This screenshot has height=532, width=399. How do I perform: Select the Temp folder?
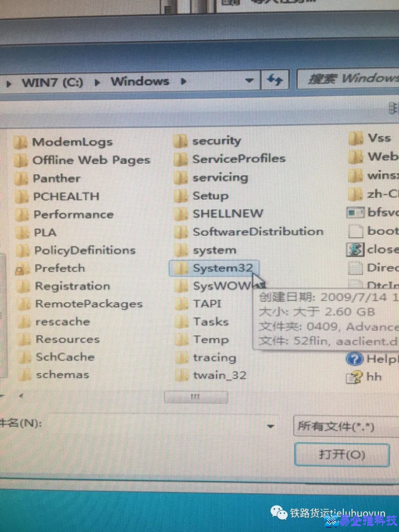coord(211,339)
